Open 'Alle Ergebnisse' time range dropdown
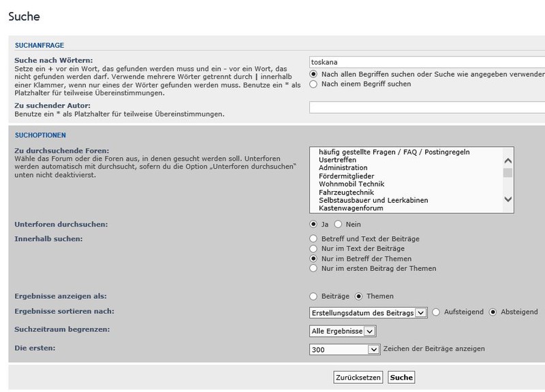The width and height of the screenshot is (545, 392). click(x=342, y=331)
